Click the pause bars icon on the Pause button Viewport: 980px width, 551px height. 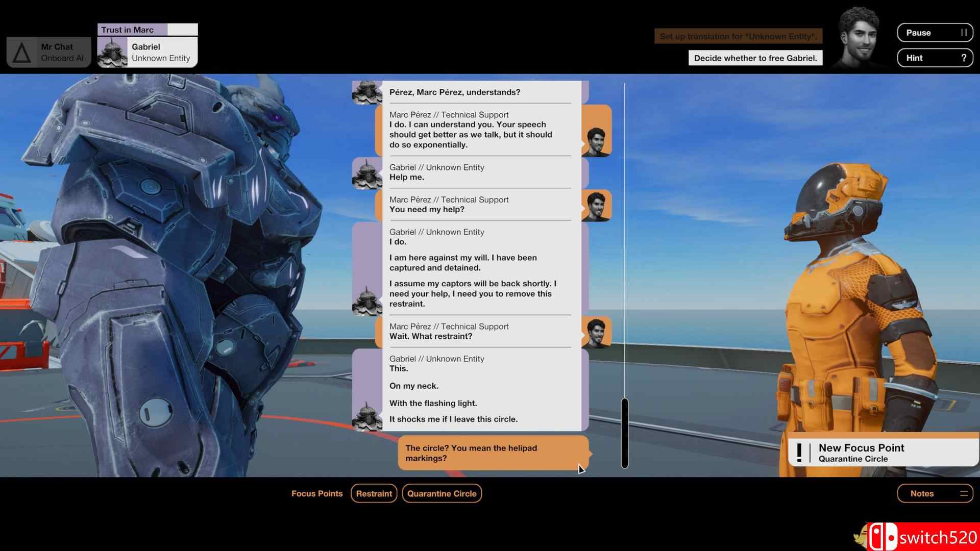[x=965, y=32]
